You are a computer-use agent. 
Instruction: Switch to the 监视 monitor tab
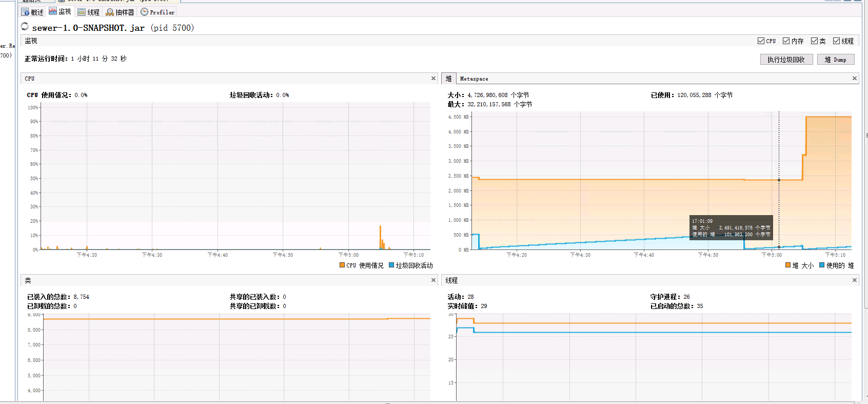(x=60, y=12)
